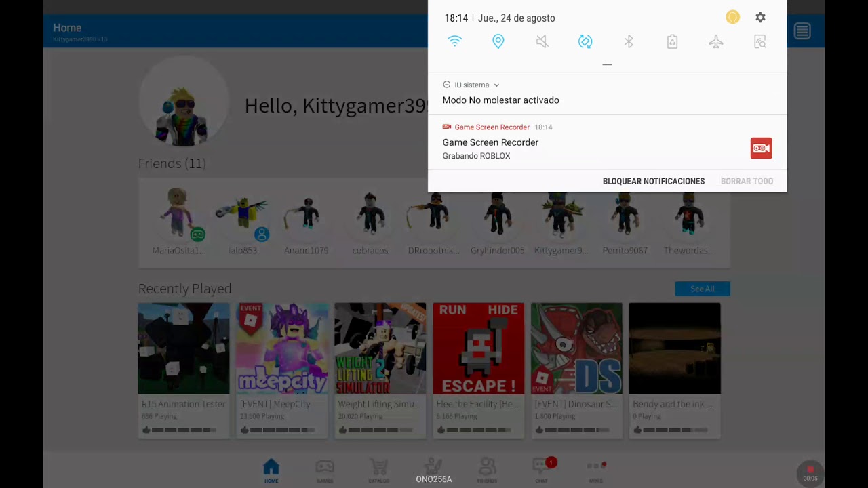This screenshot has width=868, height=488.
Task: Open friend MariaOsita1 avatar
Action: tap(178, 213)
